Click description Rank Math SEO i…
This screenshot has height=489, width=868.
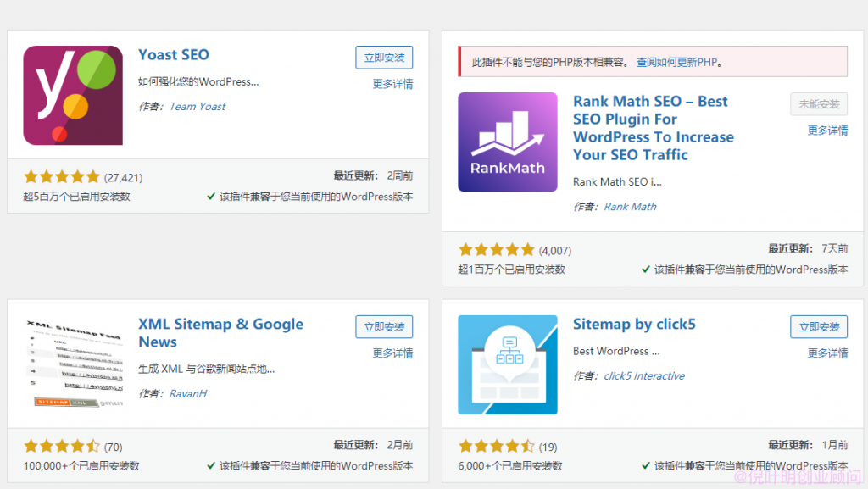(x=617, y=181)
